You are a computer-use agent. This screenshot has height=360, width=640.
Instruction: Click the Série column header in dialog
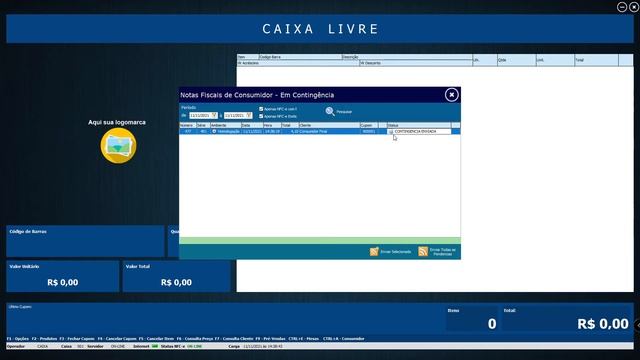coord(203,125)
